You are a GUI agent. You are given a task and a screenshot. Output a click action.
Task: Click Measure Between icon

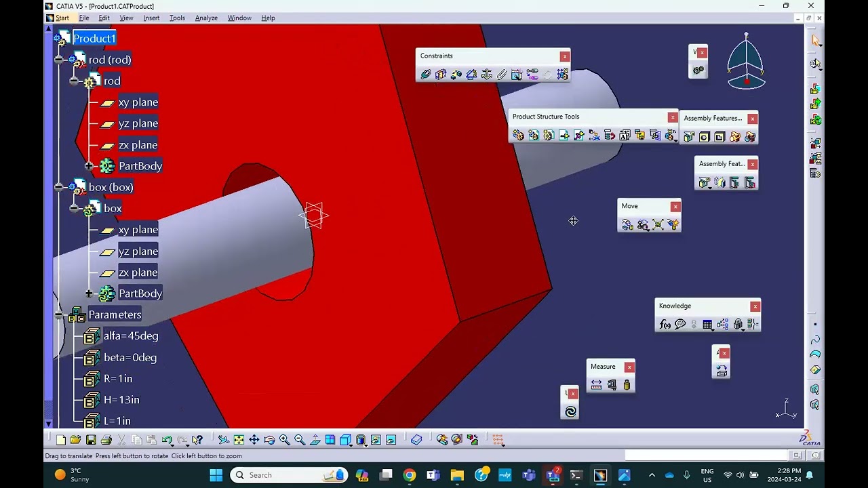point(597,385)
